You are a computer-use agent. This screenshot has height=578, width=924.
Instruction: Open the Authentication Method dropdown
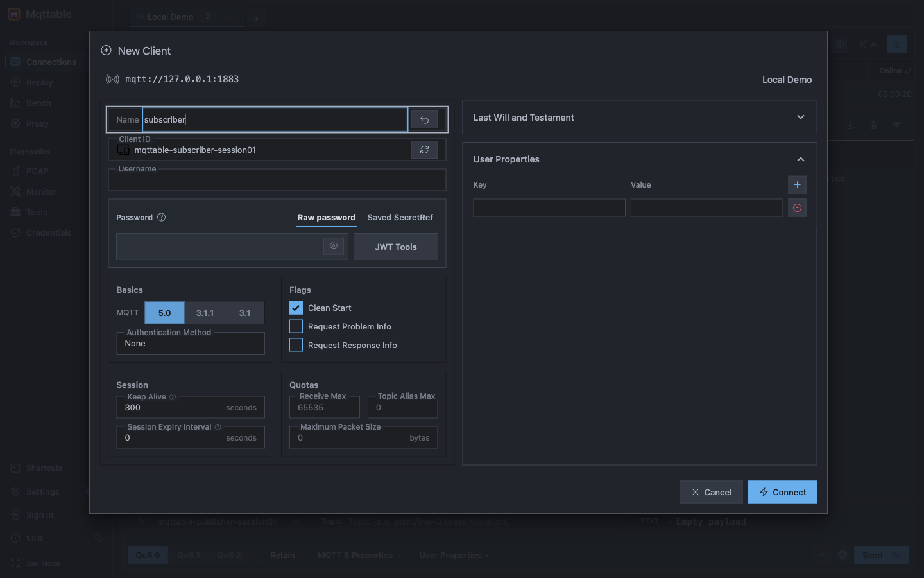tap(191, 343)
